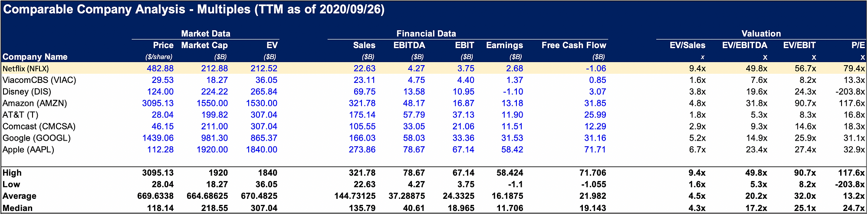The height and width of the screenshot is (214, 868).
Task: Select the Google (GOOGL) company cell
Action: tap(36, 138)
